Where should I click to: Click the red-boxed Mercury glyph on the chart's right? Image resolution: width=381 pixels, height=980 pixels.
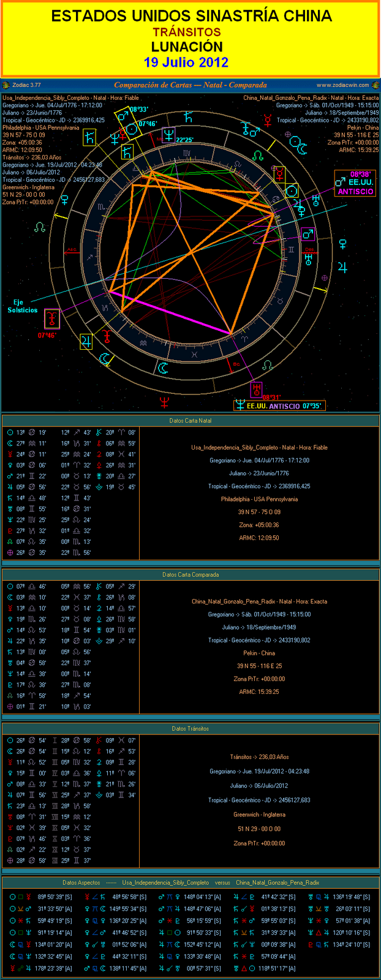pos(279,176)
